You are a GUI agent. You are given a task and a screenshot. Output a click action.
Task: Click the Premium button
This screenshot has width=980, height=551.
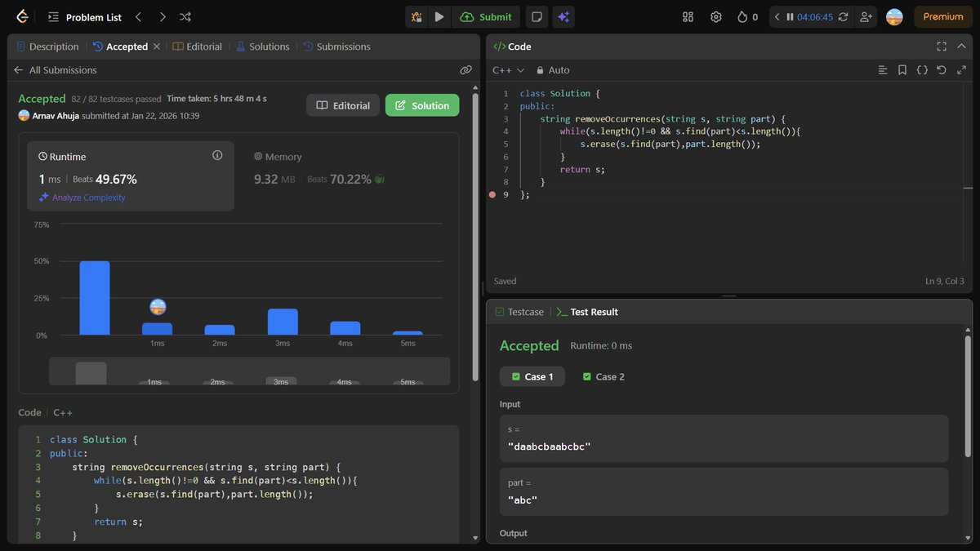point(943,16)
